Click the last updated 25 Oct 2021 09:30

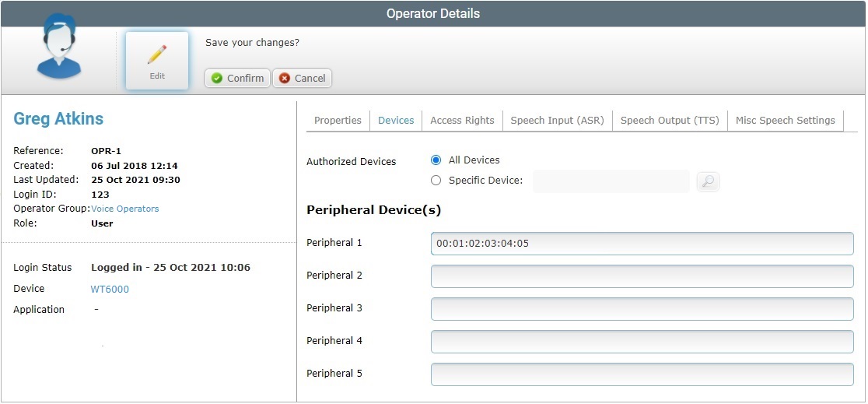pos(135,180)
